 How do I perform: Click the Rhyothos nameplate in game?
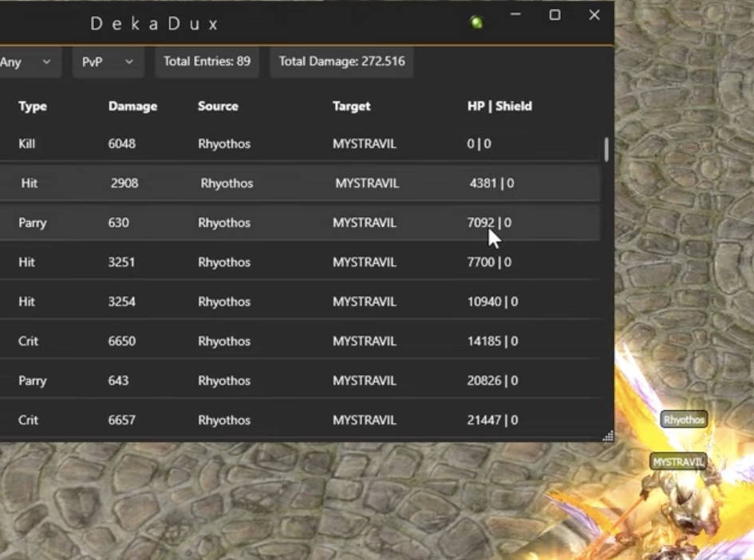point(684,420)
